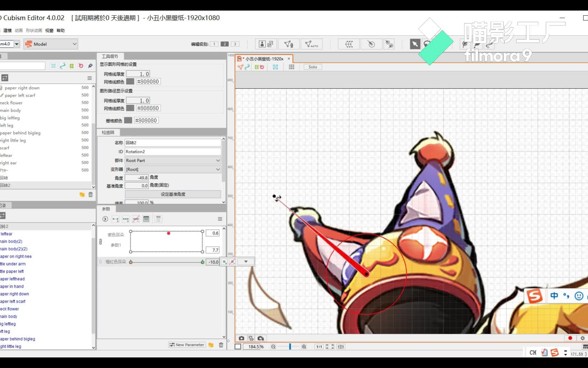Image resolution: width=588 pixels, height=368 pixels.
Task: Select the arrow selection tool in toolbar
Action: point(415,44)
